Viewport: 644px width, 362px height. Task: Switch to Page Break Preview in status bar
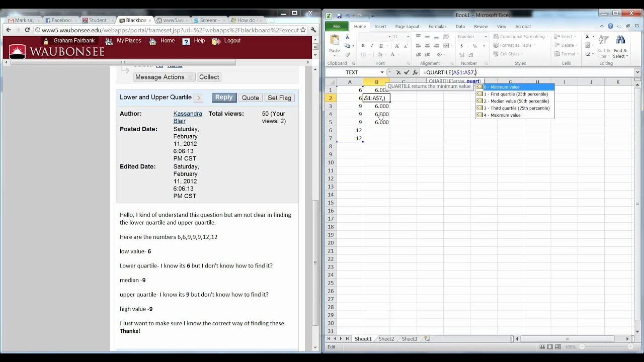click(x=557, y=347)
